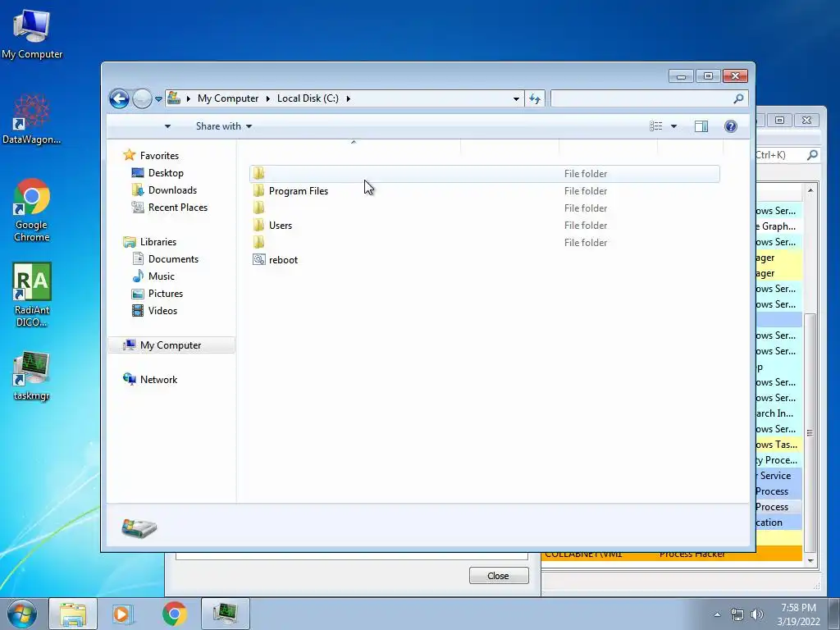Click the taskbar clock showing 7:58 PM

pos(798,614)
